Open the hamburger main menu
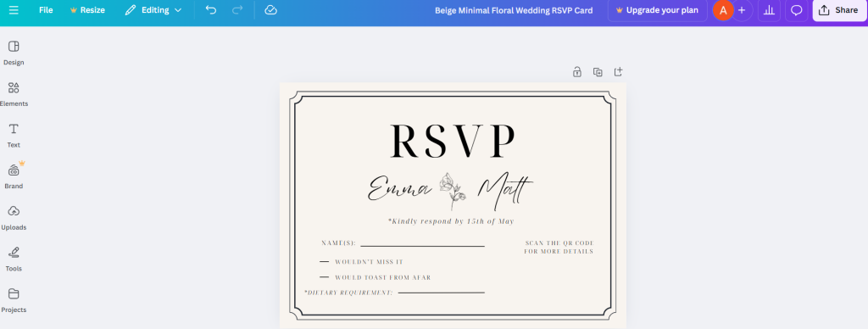The height and width of the screenshot is (329, 868). coord(14,10)
